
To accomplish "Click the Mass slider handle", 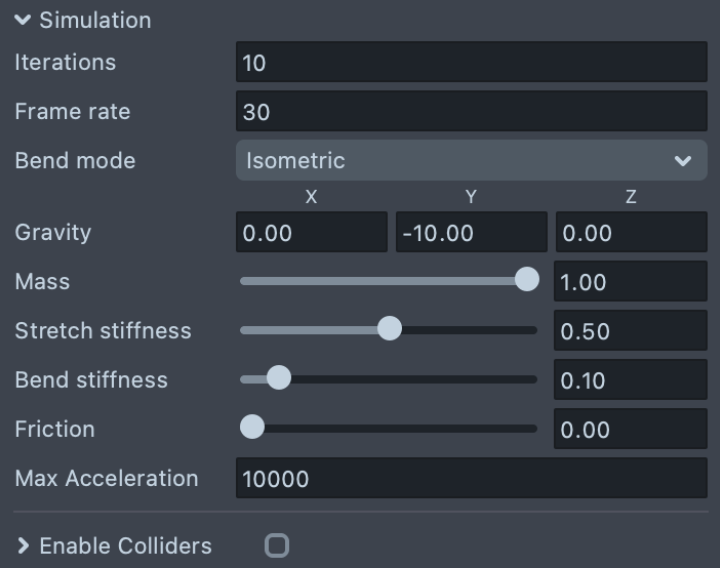I will click(527, 280).
